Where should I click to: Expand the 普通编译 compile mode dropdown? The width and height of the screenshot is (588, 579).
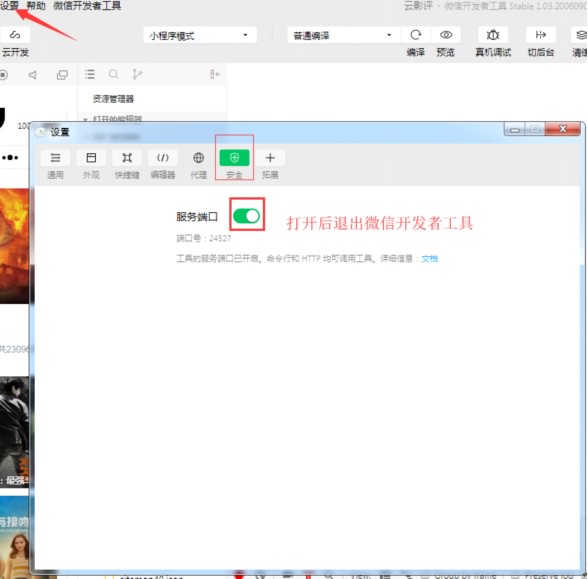pyautogui.click(x=343, y=35)
